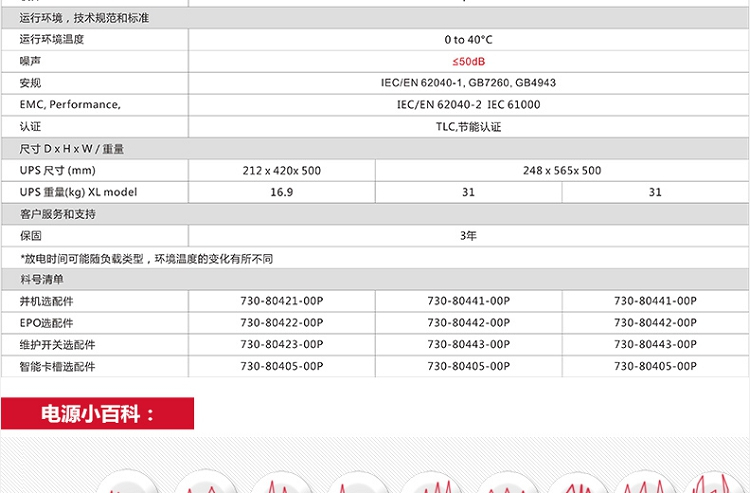Image resolution: width=750 pixels, height=493 pixels.
Task: Click the 248 x 565x 500 dimension cell
Action: pos(561,171)
